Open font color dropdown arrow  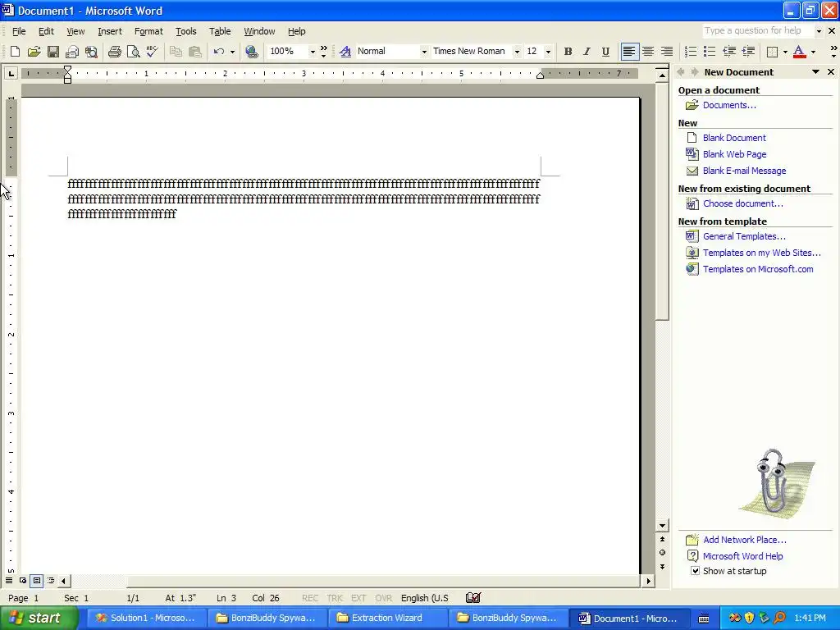point(813,52)
